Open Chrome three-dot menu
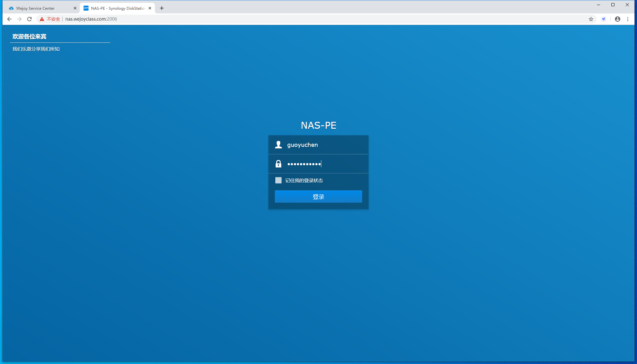The width and height of the screenshot is (637, 364). click(x=628, y=19)
